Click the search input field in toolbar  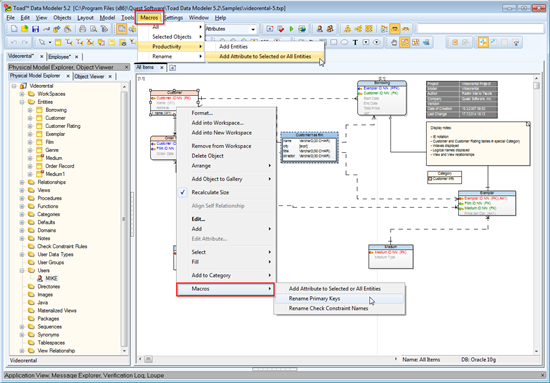(x=480, y=28)
